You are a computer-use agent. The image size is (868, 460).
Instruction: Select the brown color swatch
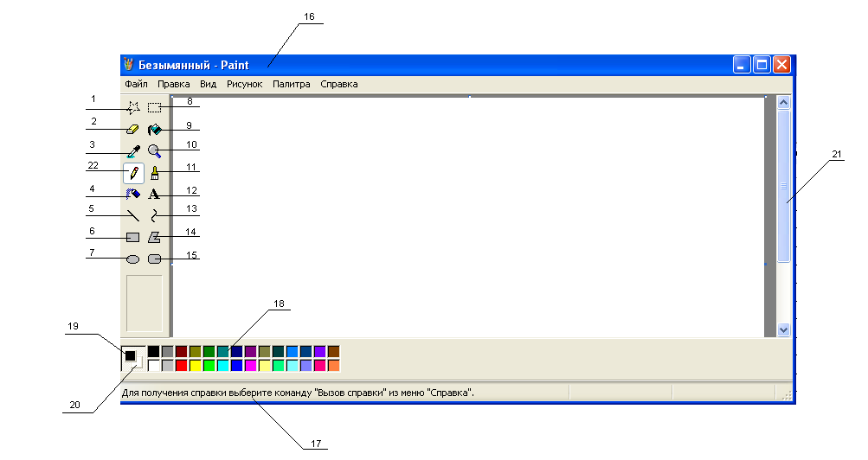tap(333, 352)
